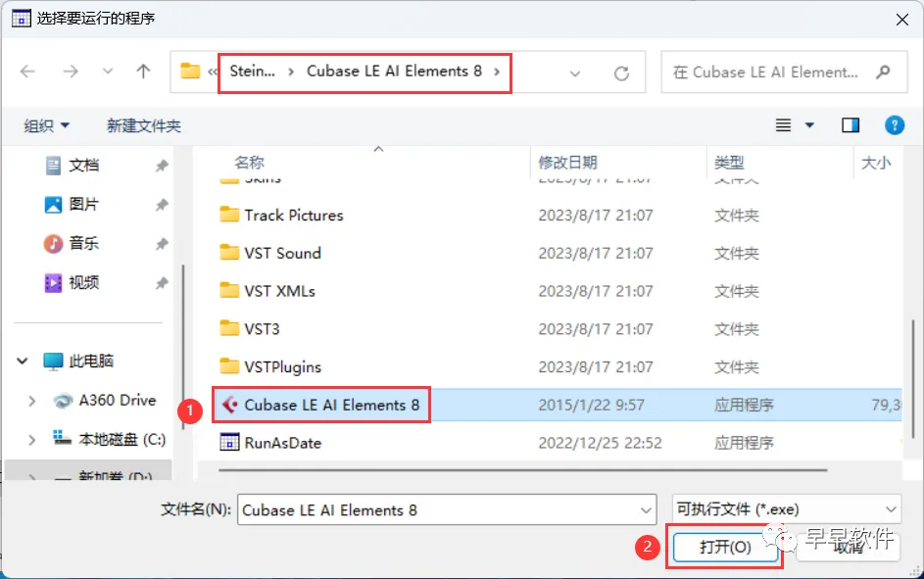This screenshot has height=579, width=924.
Task: Go back with the left arrow
Action: (x=27, y=72)
